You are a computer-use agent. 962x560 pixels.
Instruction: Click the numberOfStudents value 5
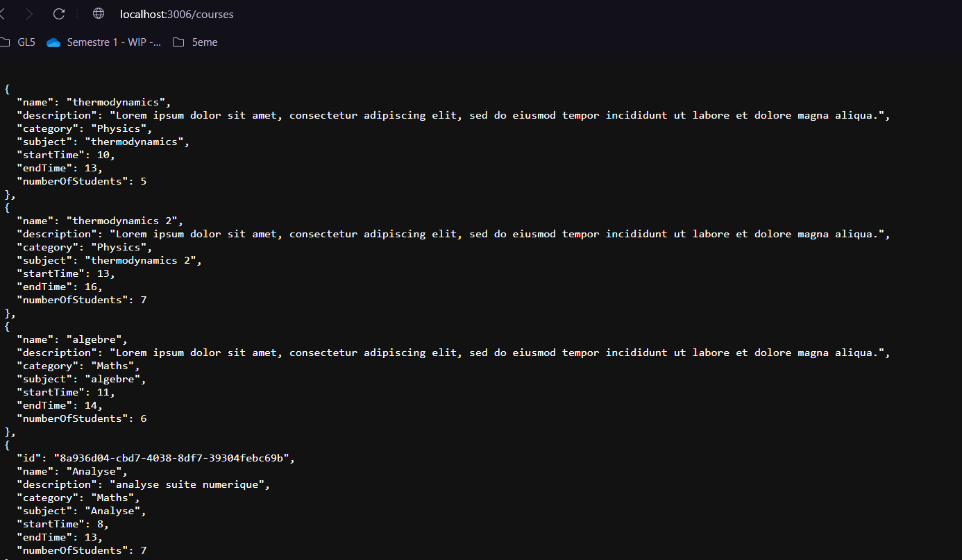[144, 180]
